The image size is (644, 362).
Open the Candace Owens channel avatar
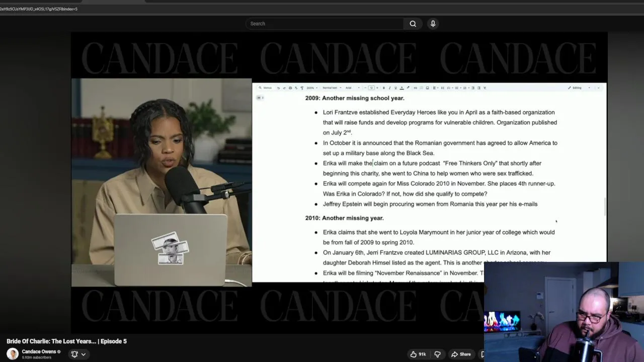(x=13, y=353)
